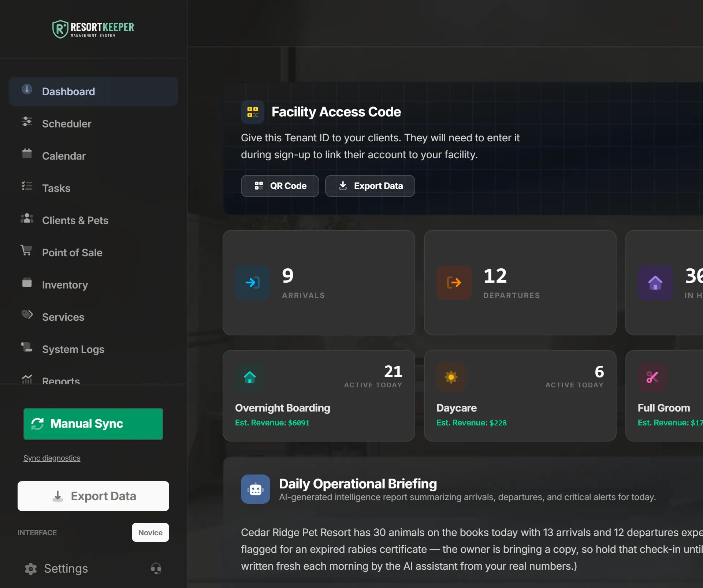Viewport: 703px width, 588px height.
Task: Click the Services tag icon
Action: coord(27,315)
